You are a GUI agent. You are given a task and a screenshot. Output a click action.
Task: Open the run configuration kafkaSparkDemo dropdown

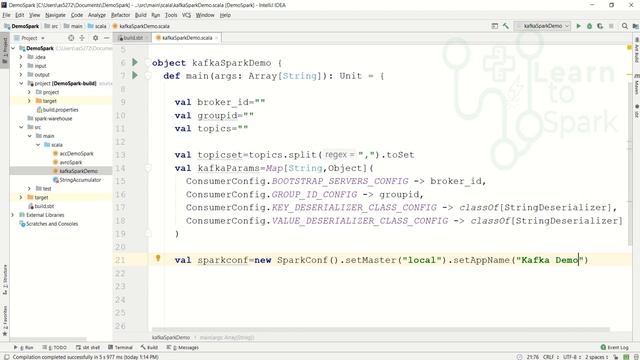[x=543, y=26]
